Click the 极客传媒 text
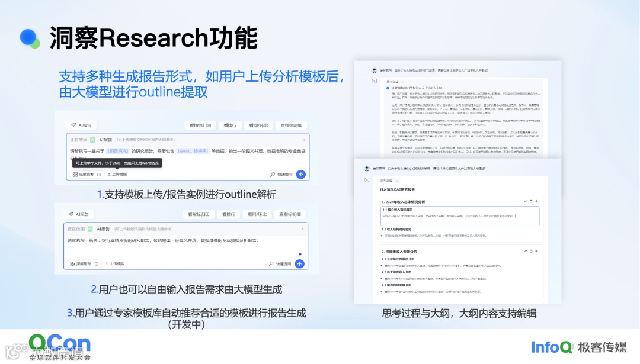Screen dimensions: 640x364 (x=602, y=347)
